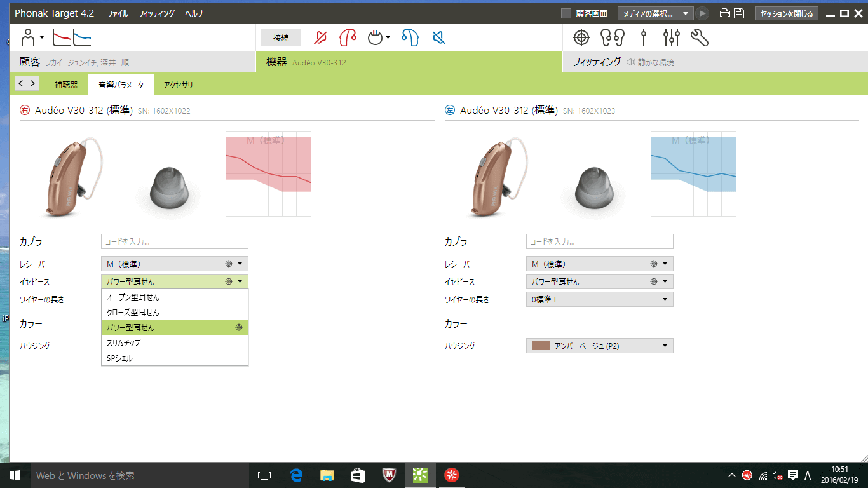
Task: Select the 音響パラメータ tab
Action: pos(121,84)
